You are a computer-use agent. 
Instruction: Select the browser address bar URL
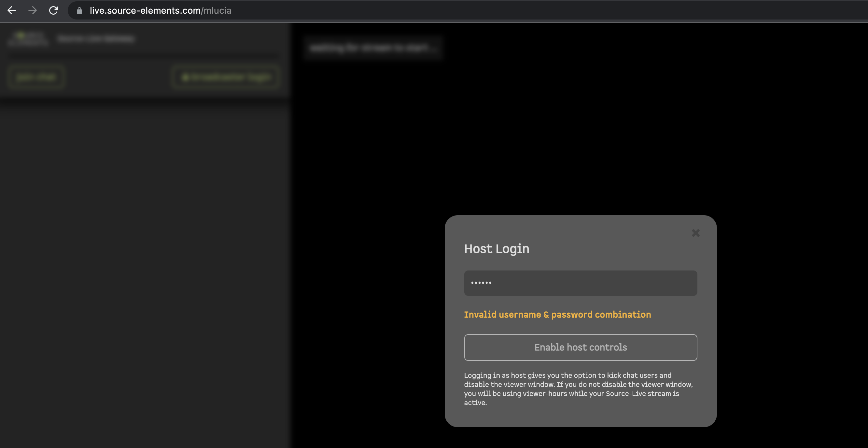point(145,10)
